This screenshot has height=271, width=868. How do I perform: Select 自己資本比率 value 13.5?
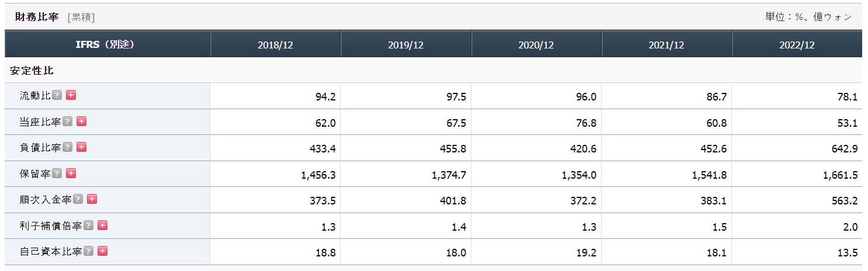pyautogui.click(x=847, y=253)
